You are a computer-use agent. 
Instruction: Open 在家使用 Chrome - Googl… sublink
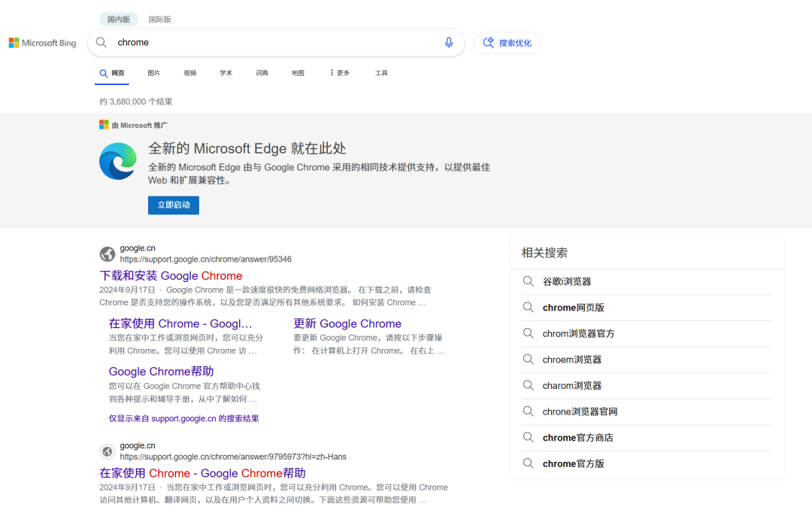coord(180,324)
